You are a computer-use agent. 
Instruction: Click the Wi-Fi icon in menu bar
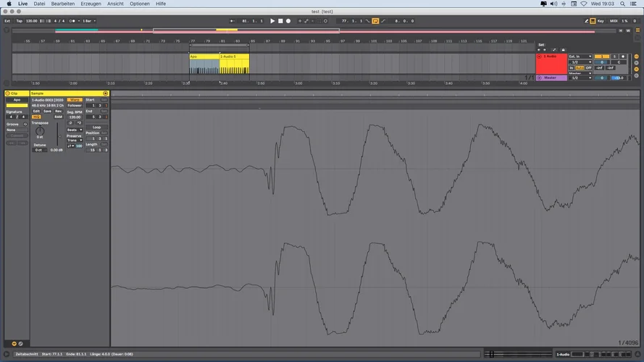pos(584,4)
